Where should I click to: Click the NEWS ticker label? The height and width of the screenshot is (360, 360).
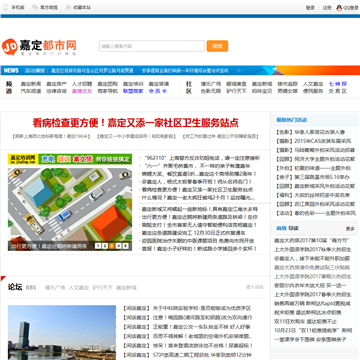tap(11, 70)
